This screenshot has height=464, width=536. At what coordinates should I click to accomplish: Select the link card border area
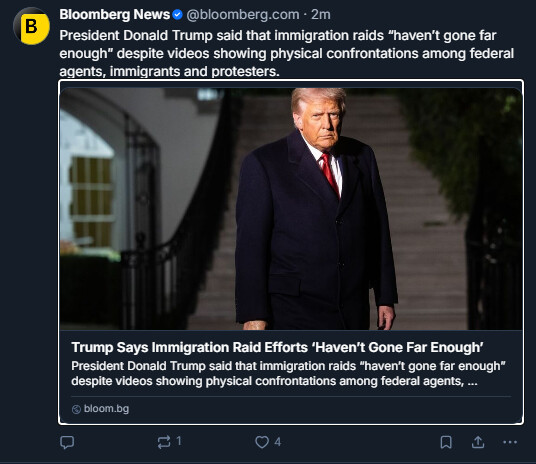(x=291, y=252)
